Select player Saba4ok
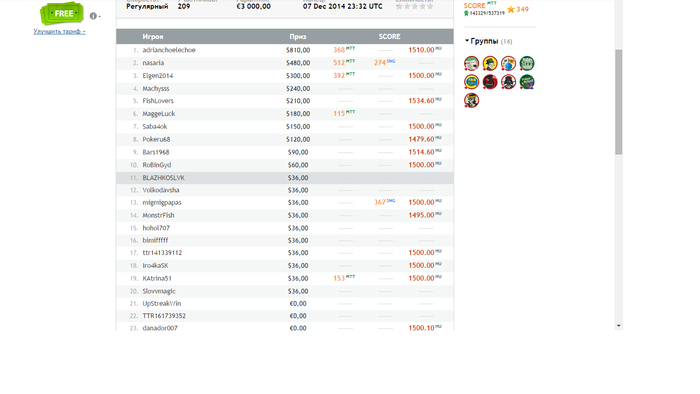 (x=154, y=127)
